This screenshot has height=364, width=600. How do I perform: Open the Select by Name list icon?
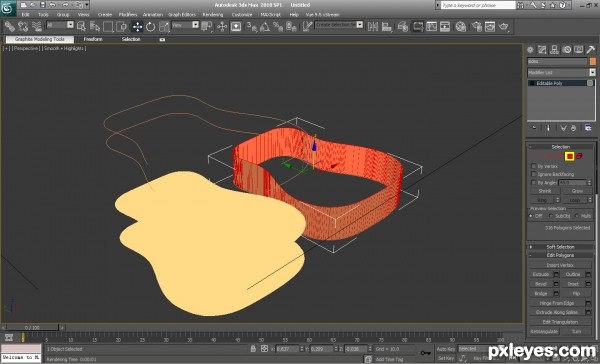click(x=95, y=26)
